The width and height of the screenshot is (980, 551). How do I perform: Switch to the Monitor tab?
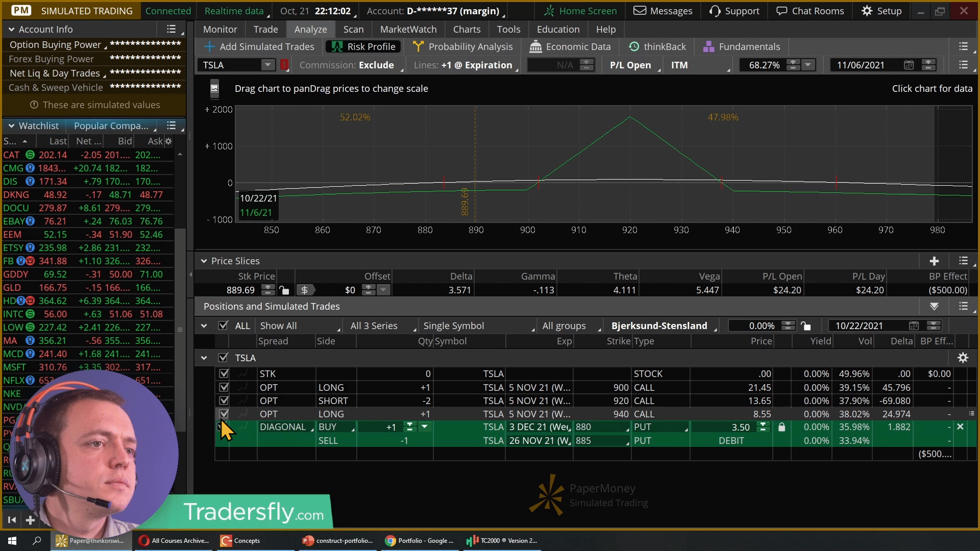(x=220, y=29)
